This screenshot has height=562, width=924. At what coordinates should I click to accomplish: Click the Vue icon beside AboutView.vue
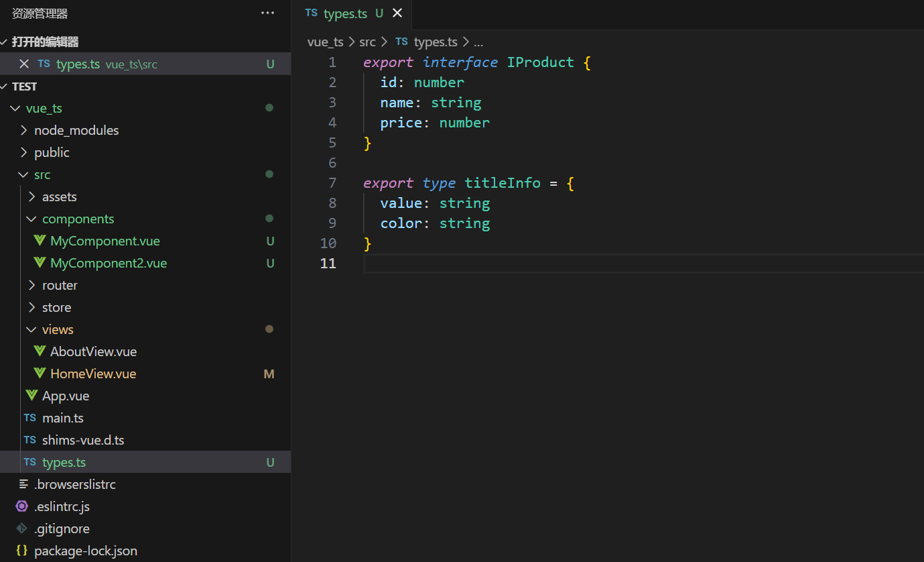pyautogui.click(x=40, y=351)
